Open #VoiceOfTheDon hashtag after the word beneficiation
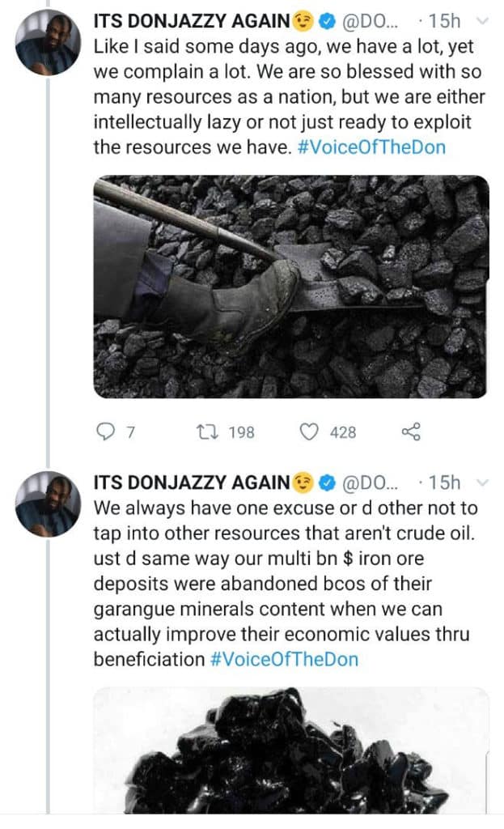Screen dimensions: 504x829 (x=283, y=659)
